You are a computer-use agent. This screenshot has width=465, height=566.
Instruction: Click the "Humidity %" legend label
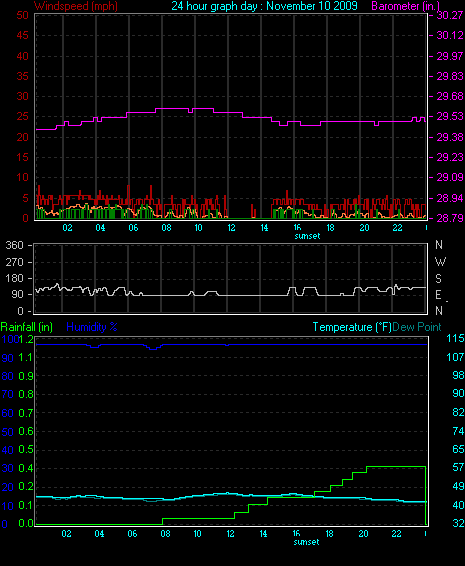click(92, 327)
